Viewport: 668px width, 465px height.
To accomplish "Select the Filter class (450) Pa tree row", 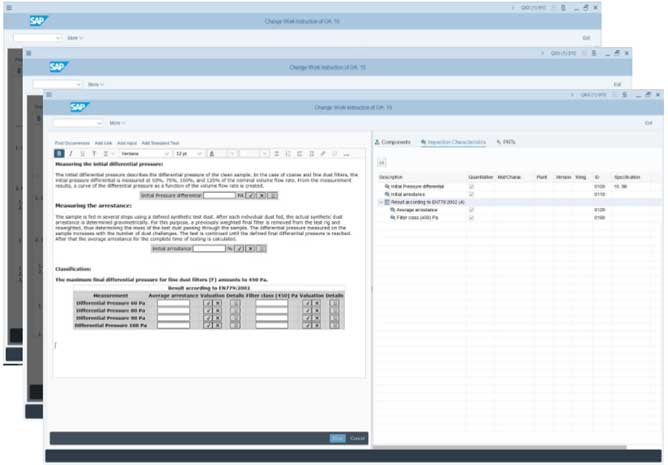I will click(518, 217).
